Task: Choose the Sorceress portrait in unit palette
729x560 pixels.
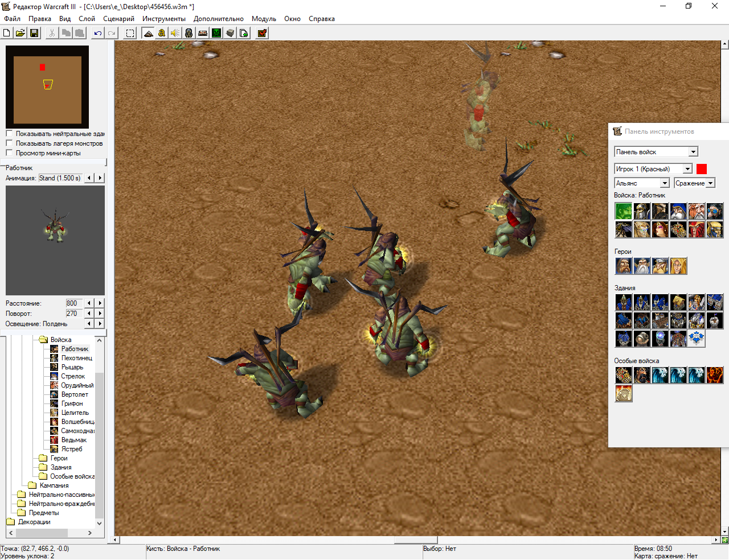Action: (x=660, y=229)
